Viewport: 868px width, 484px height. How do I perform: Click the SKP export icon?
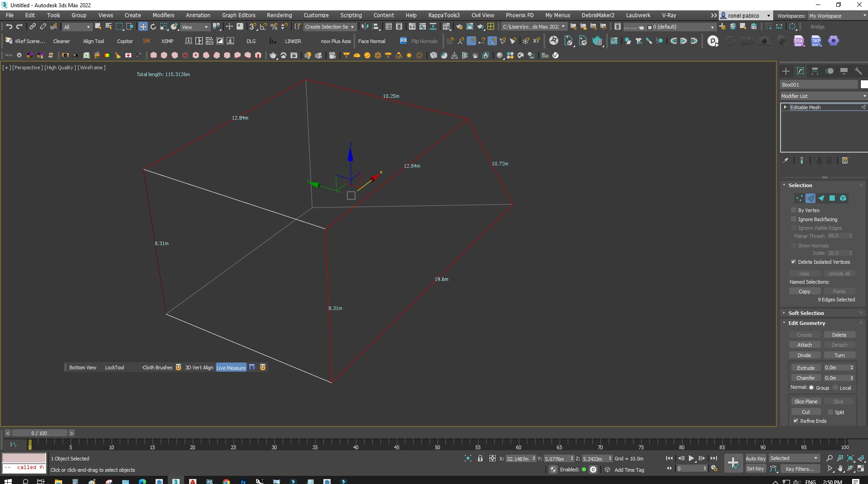816,41
